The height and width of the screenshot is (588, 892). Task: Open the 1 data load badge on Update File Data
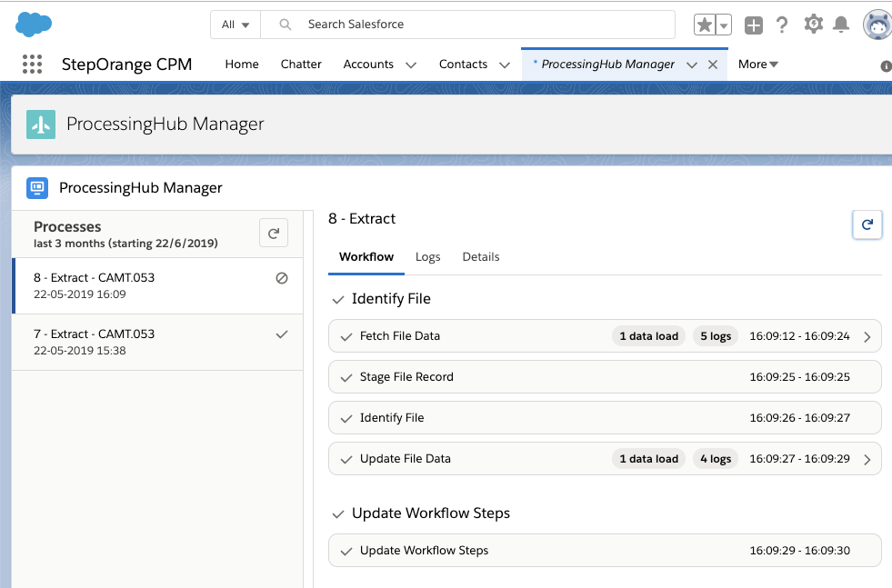point(648,458)
